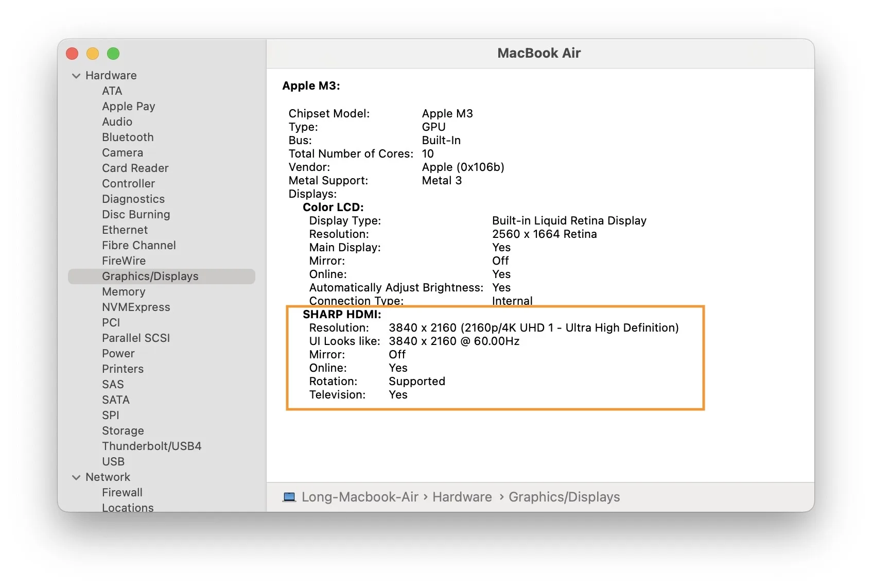Open the Apple Pay sidebar item
This screenshot has height=588, width=872.
pyautogui.click(x=128, y=107)
